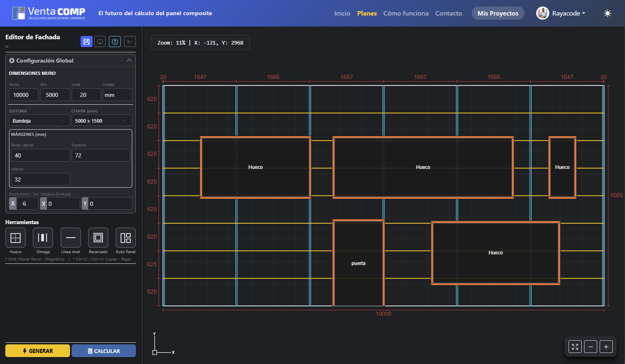
Task: Choose the Recercado tool
Action: click(98, 238)
